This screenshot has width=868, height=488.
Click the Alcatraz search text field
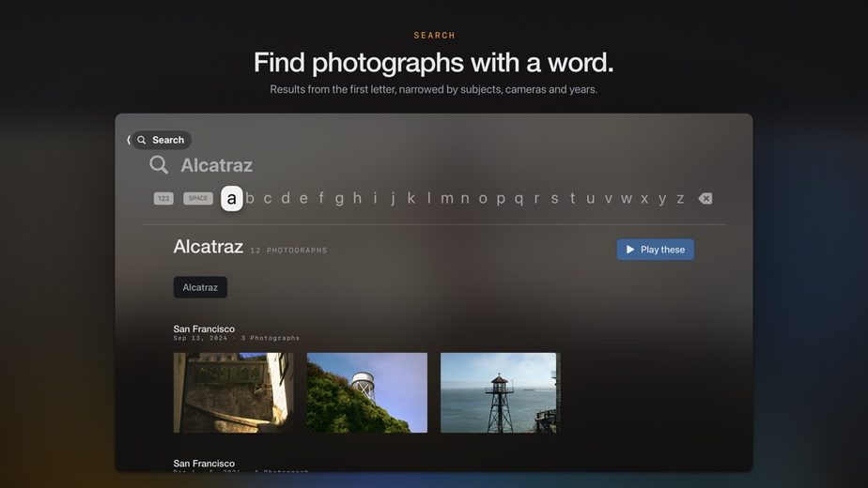216,165
